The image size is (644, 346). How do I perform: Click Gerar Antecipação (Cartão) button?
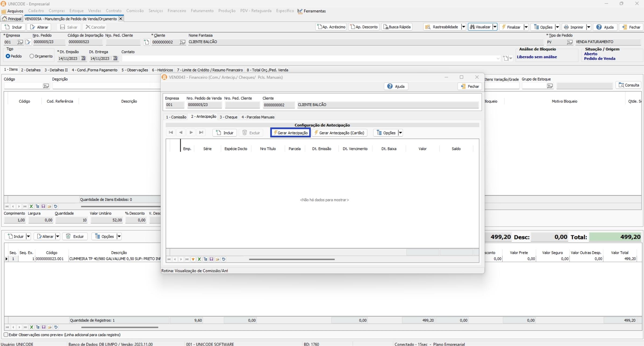339,133
